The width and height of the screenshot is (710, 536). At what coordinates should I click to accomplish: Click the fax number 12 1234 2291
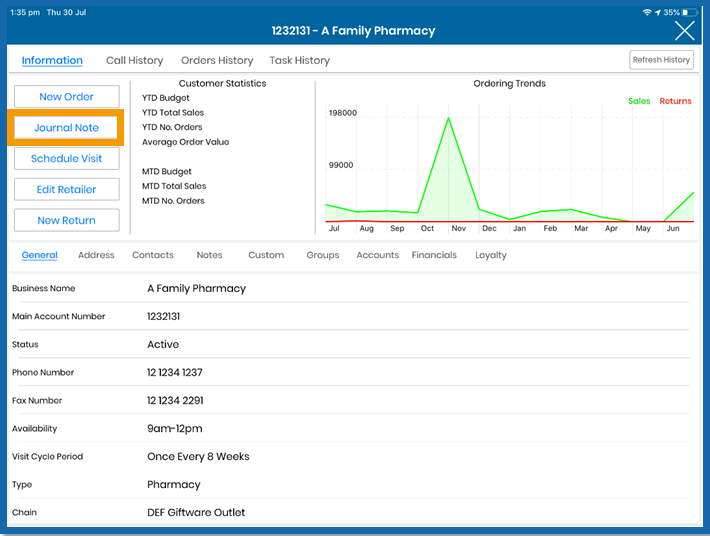coord(175,401)
